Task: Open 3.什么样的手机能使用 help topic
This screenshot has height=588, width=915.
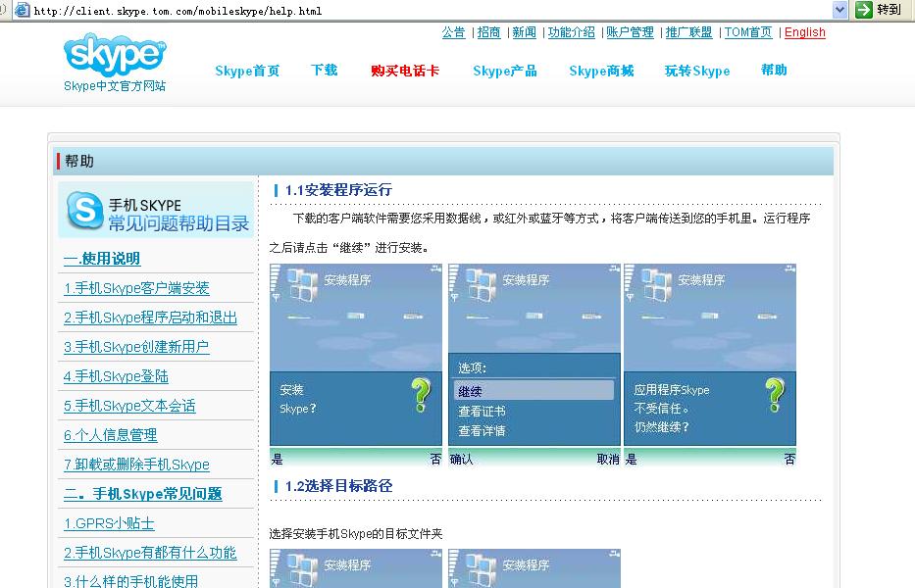Action: click(x=130, y=581)
